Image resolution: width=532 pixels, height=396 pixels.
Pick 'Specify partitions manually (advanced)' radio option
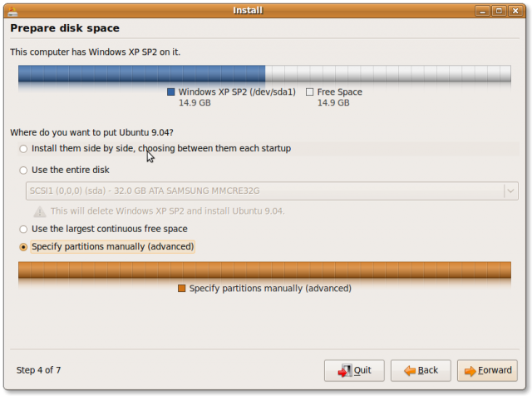pos(22,247)
